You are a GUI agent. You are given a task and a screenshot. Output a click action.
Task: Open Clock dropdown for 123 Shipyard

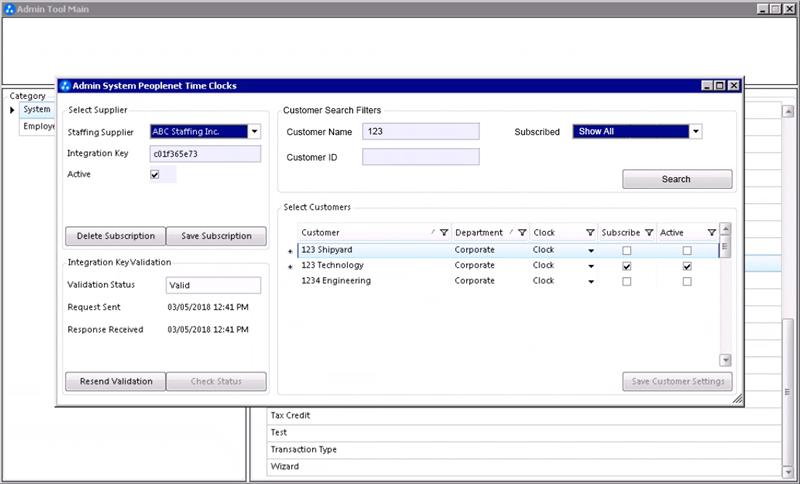pyautogui.click(x=591, y=250)
